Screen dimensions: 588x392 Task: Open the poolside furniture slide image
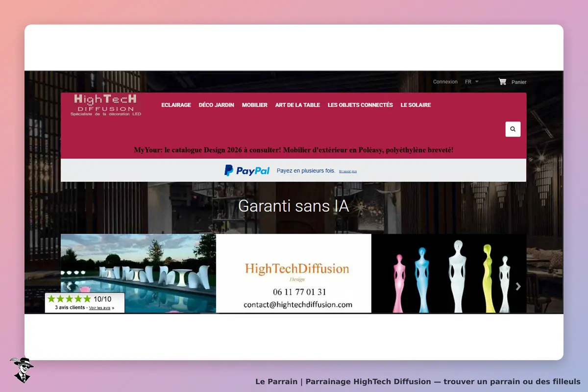click(x=138, y=273)
